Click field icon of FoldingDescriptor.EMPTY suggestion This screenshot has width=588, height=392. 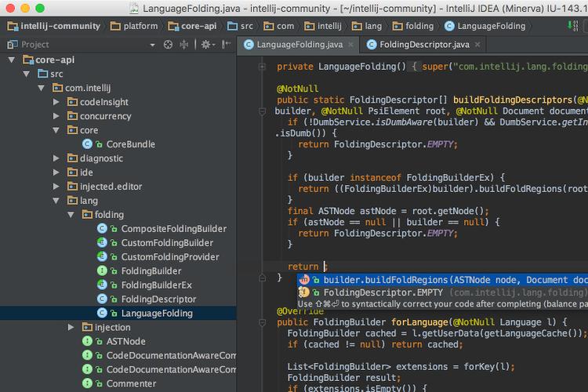pos(303,292)
